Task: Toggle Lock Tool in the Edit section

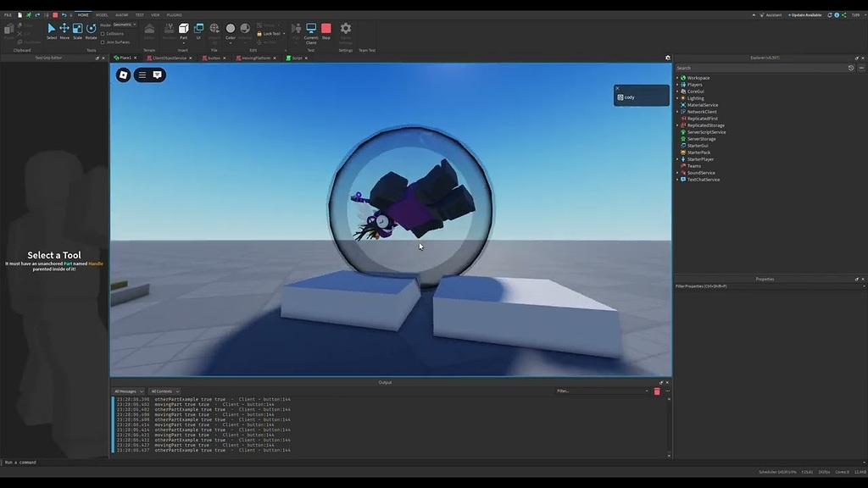Action: pos(268,33)
